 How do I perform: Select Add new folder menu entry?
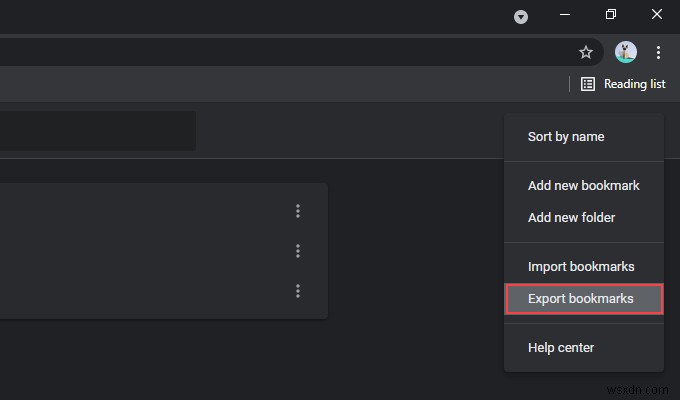572,218
